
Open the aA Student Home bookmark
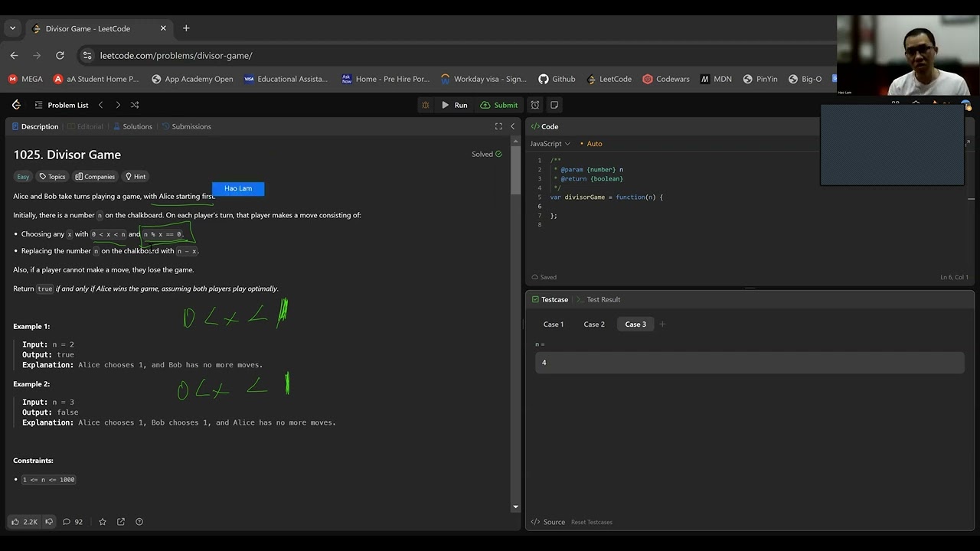pyautogui.click(x=96, y=79)
